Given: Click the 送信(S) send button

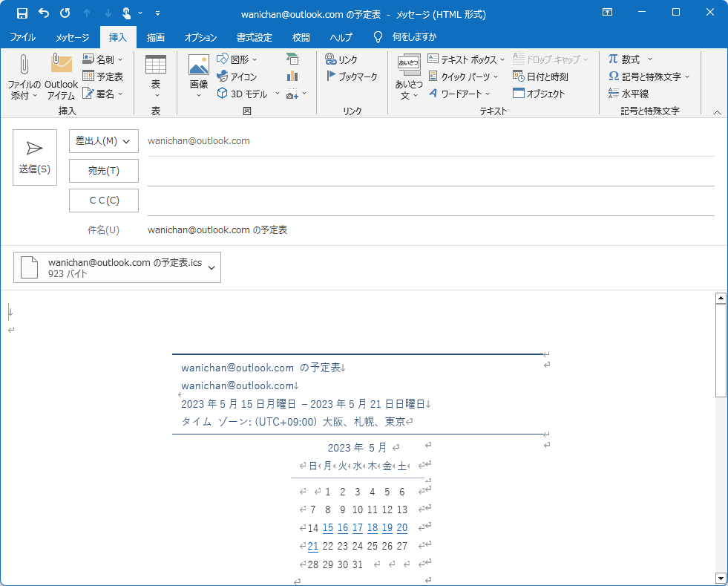Looking at the screenshot, I should click(x=35, y=157).
